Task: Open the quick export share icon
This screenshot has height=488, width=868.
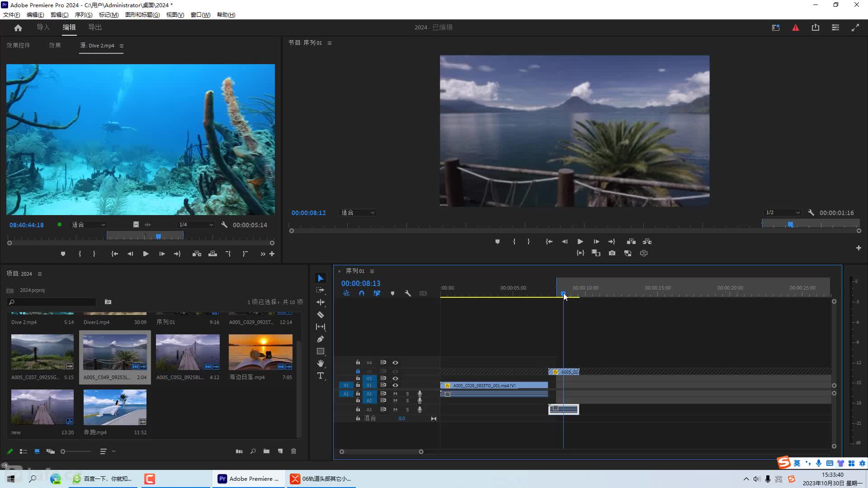Action: point(816,28)
